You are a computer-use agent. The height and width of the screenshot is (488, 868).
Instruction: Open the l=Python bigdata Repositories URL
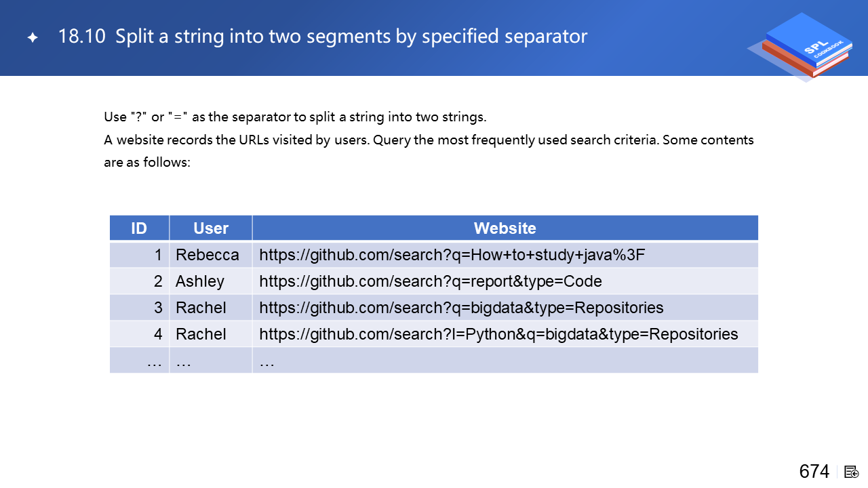pyautogui.click(x=498, y=334)
